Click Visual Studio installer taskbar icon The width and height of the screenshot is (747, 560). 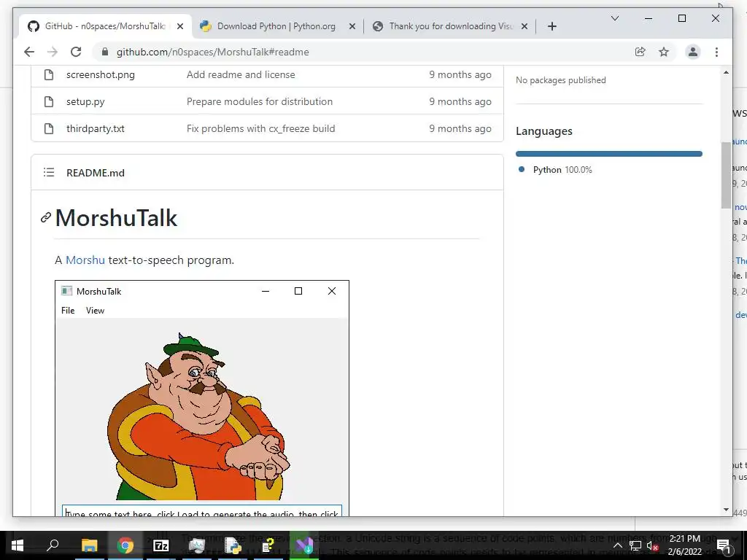(x=304, y=545)
